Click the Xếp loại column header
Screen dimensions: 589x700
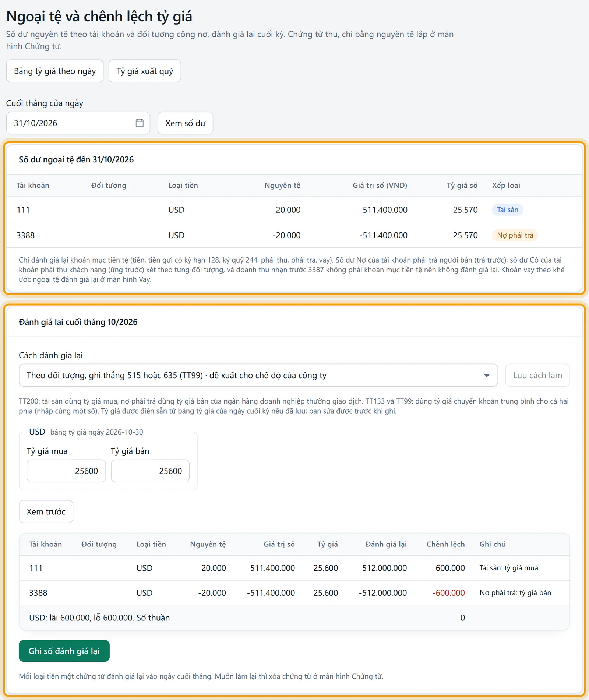click(x=506, y=185)
